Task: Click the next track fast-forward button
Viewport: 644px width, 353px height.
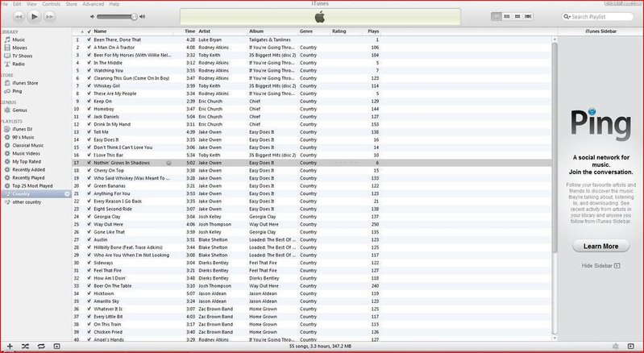Action: [49, 16]
